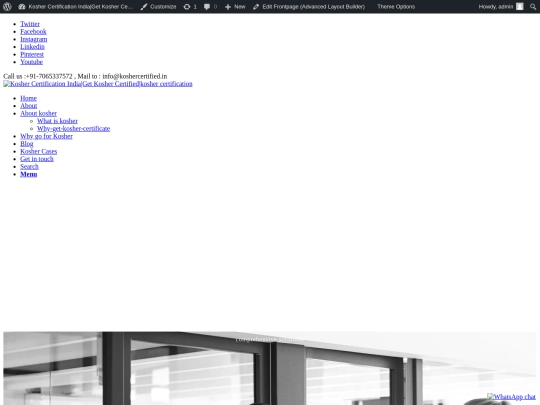Click the Search link in navigation
This screenshot has height=405, width=540.
[29, 166]
